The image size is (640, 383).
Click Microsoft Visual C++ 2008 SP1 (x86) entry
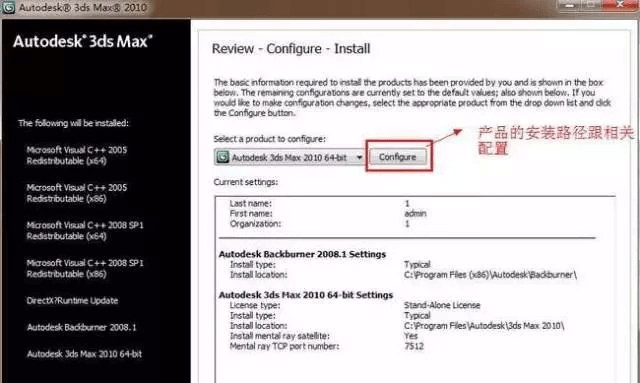(x=85, y=268)
